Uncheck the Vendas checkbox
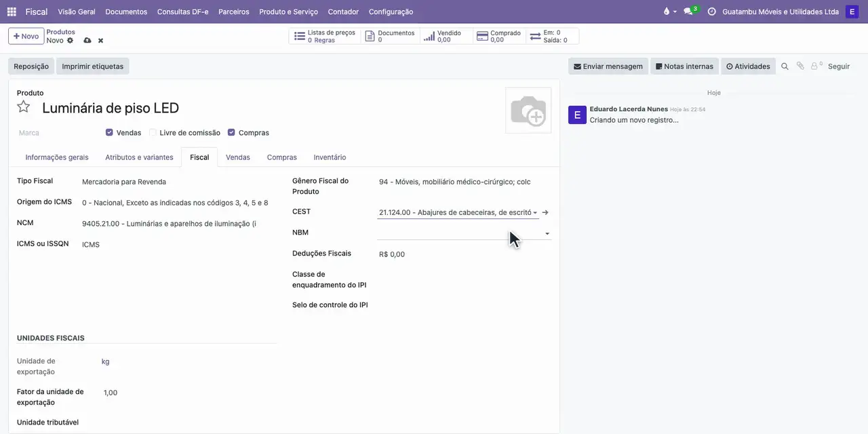 (109, 133)
